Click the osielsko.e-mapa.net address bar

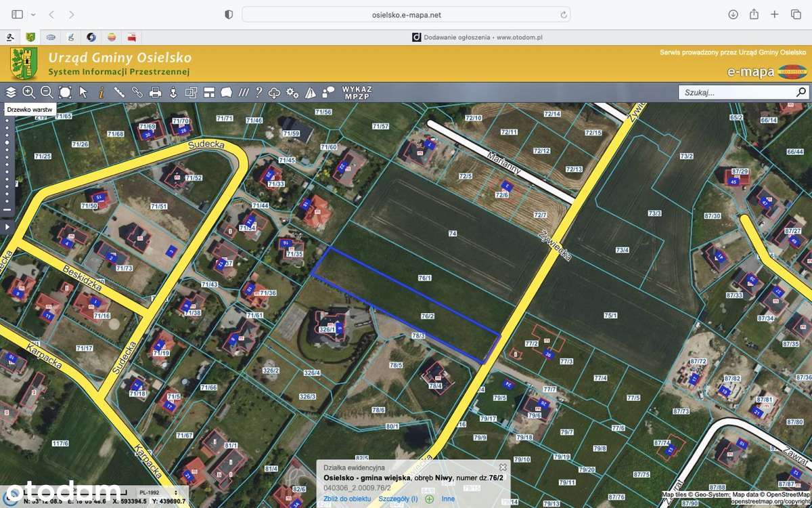[406, 14]
